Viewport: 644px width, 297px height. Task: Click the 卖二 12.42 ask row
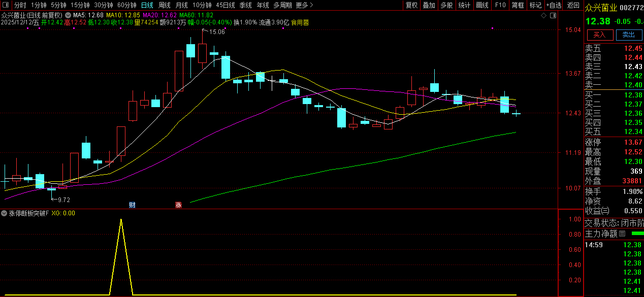614,76
